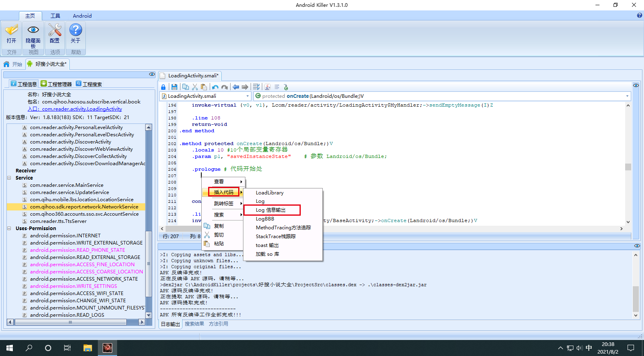Switch to the 工程搜索 tab

pyautogui.click(x=89, y=84)
